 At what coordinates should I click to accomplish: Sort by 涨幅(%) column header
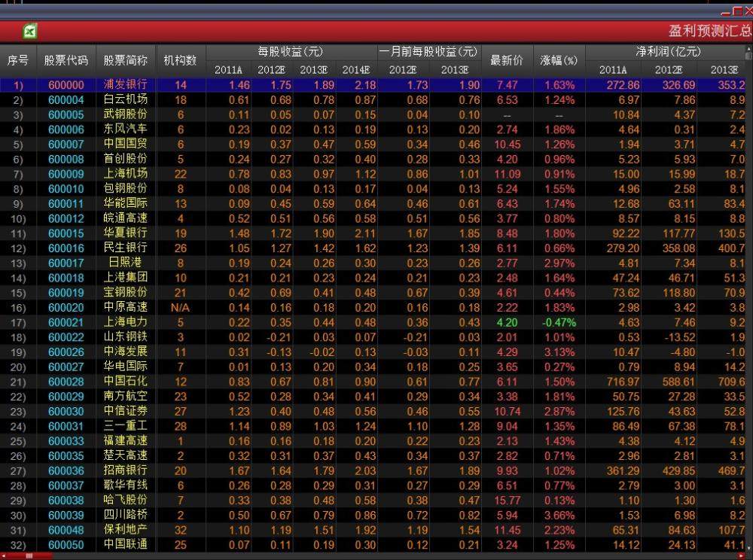point(559,60)
